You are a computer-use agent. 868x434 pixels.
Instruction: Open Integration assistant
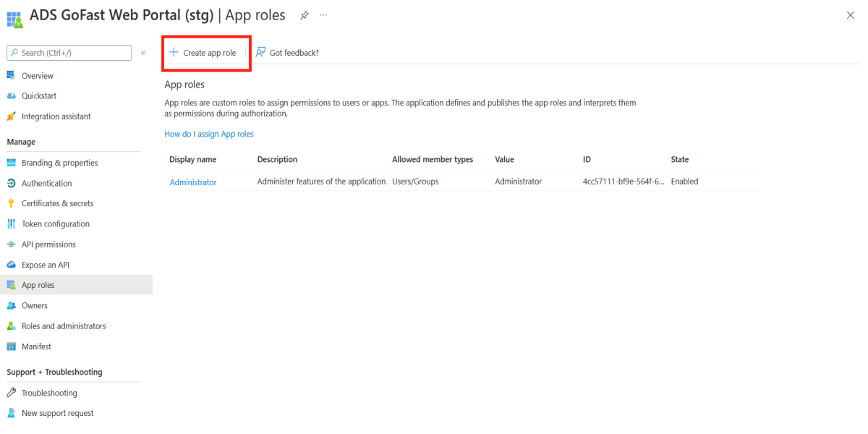pyautogui.click(x=56, y=116)
